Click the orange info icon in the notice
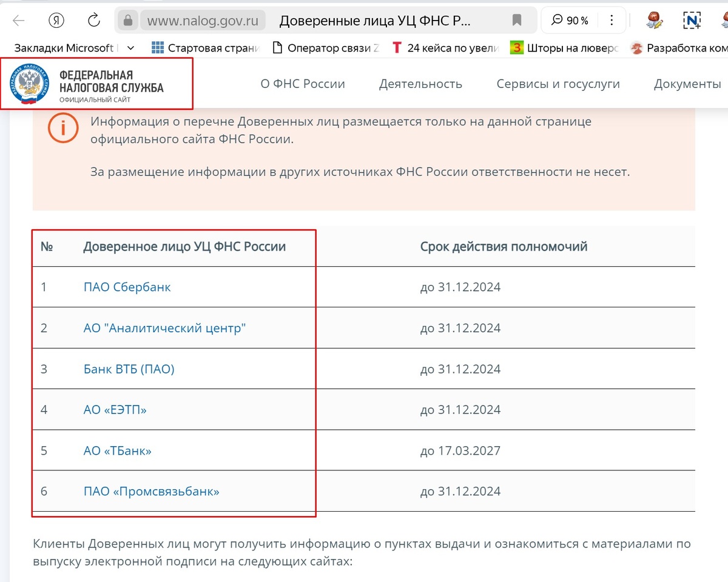The width and height of the screenshot is (728, 582). tap(64, 128)
